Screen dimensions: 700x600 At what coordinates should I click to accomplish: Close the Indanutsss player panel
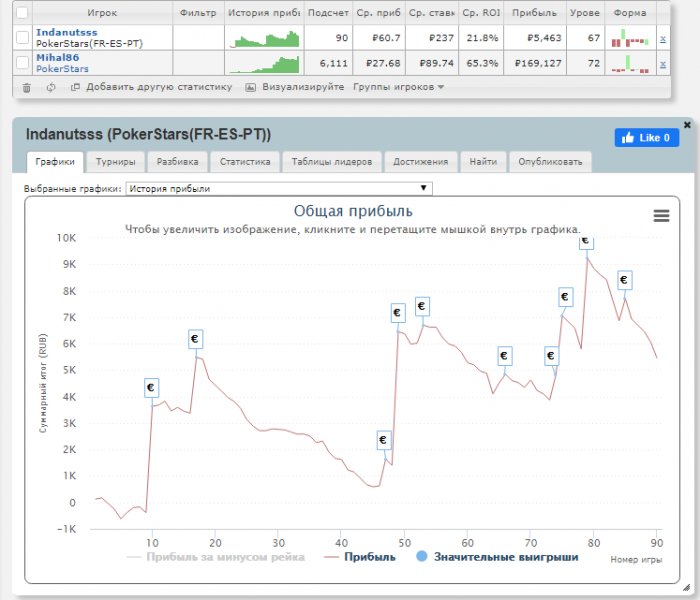pyautogui.click(x=686, y=124)
